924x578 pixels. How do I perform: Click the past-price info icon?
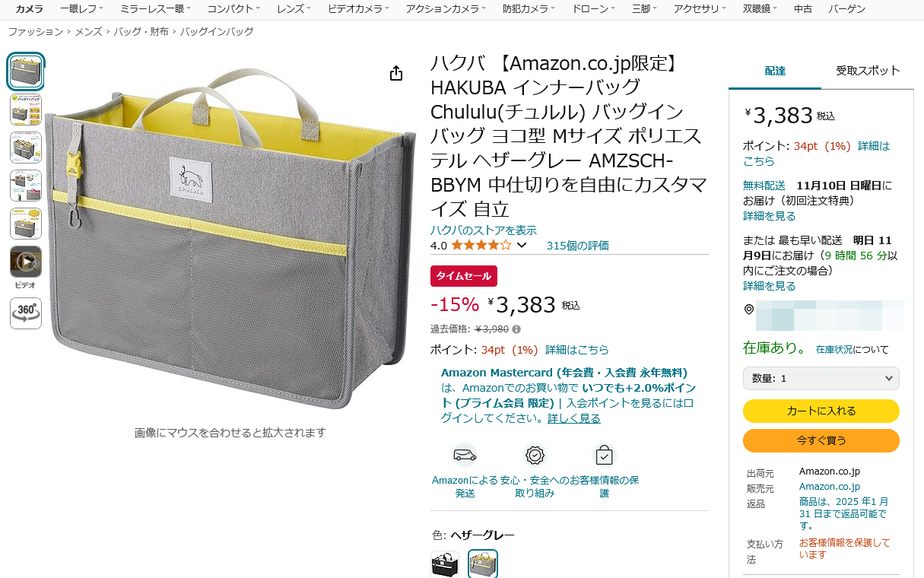click(x=516, y=329)
